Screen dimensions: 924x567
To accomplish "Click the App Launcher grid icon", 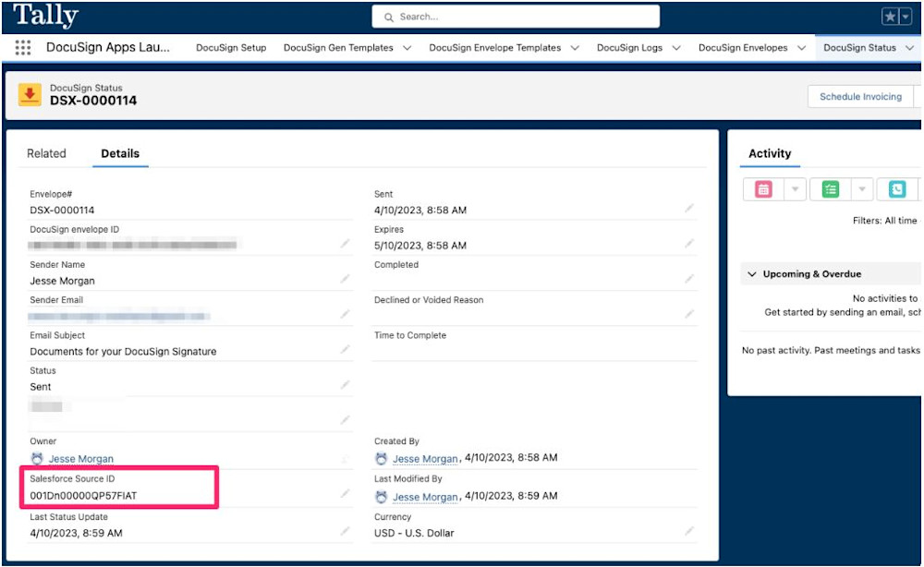I will [23, 47].
